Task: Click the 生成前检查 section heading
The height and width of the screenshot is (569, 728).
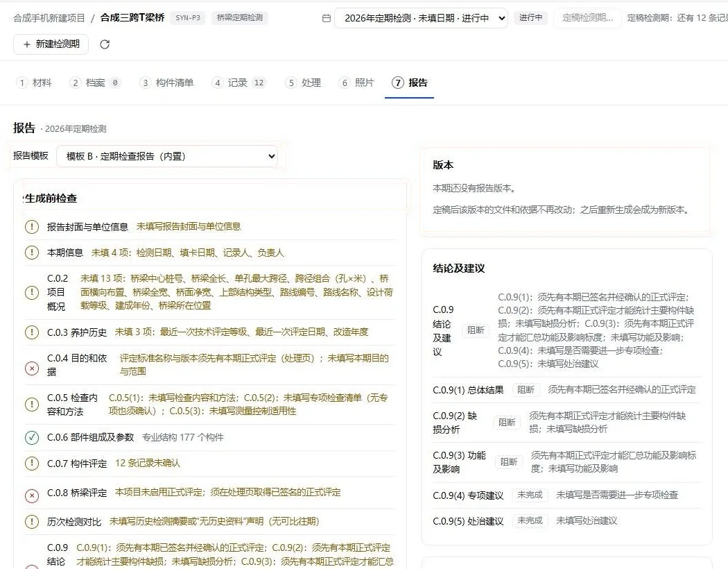Action: pyautogui.click(x=50, y=198)
